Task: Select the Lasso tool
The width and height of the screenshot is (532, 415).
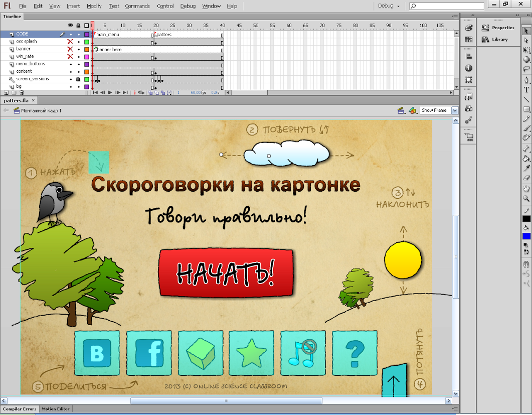Action: point(526,69)
